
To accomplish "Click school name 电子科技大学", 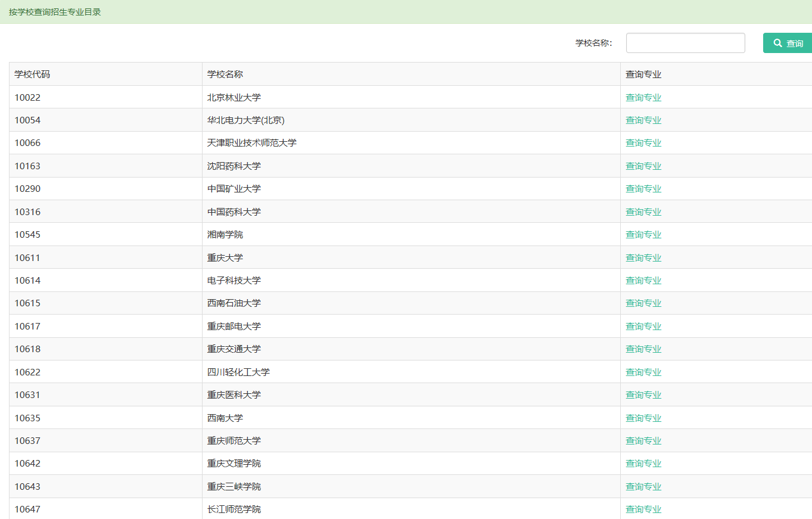I will (234, 280).
